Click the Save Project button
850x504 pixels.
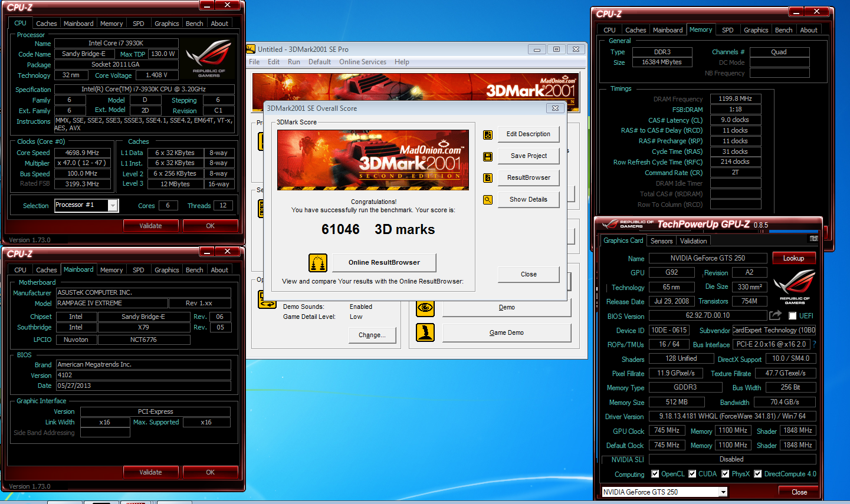pyautogui.click(x=529, y=156)
